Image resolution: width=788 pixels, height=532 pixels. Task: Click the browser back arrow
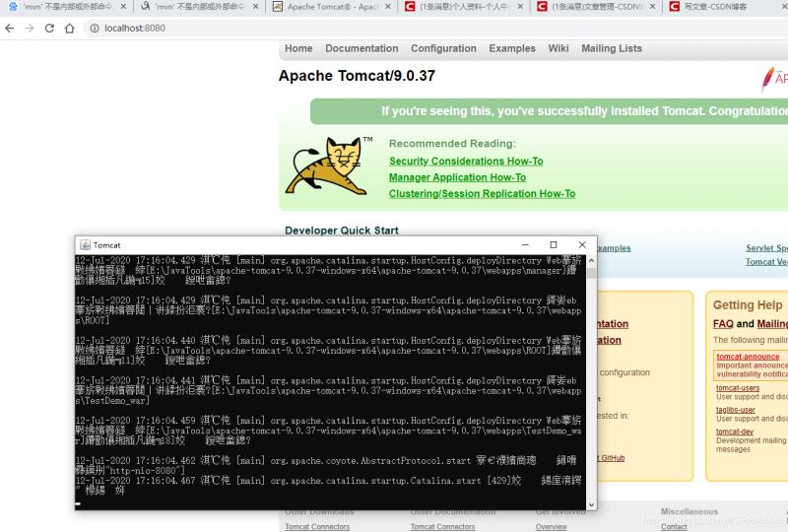point(10,29)
